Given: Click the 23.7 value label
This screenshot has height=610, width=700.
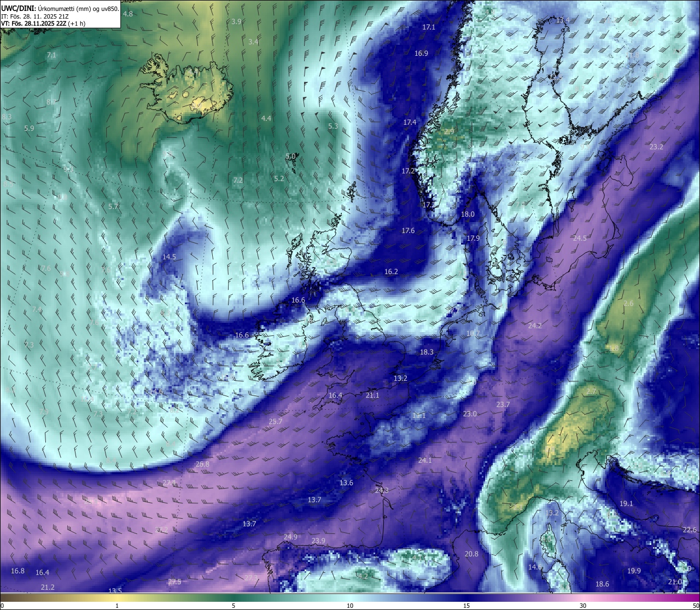Looking at the screenshot, I should tap(503, 405).
